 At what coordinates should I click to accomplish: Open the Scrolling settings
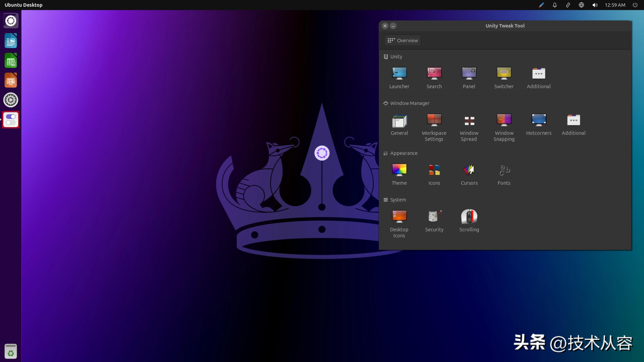(x=469, y=221)
